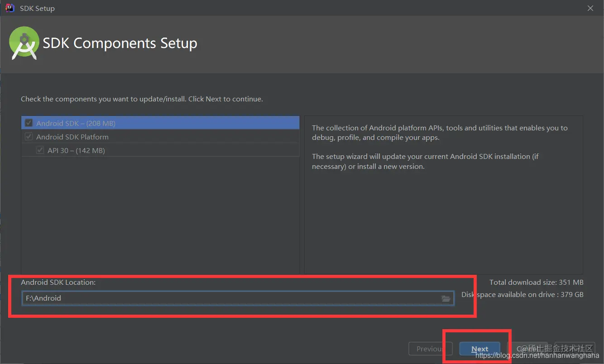Click the Cancel button
The image size is (604, 364).
[x=527, y=349]
